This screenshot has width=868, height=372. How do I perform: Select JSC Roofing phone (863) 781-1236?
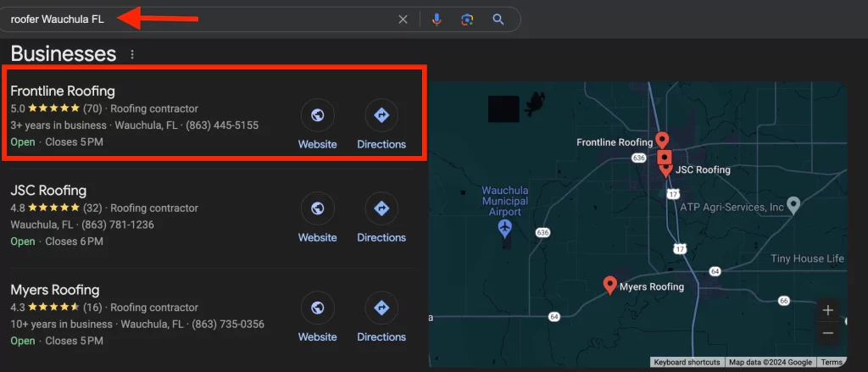(x=118, y=225)
